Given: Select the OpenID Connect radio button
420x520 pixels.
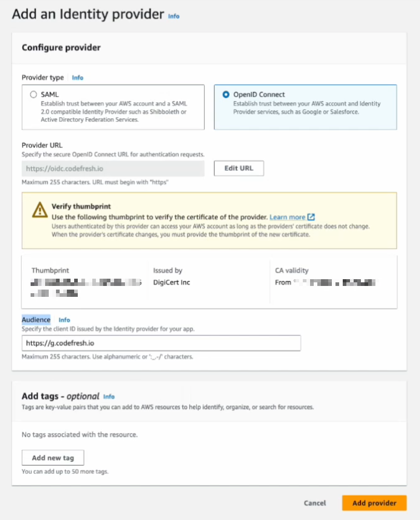Looking at the screenshot, I should click(x=226, y=95).
